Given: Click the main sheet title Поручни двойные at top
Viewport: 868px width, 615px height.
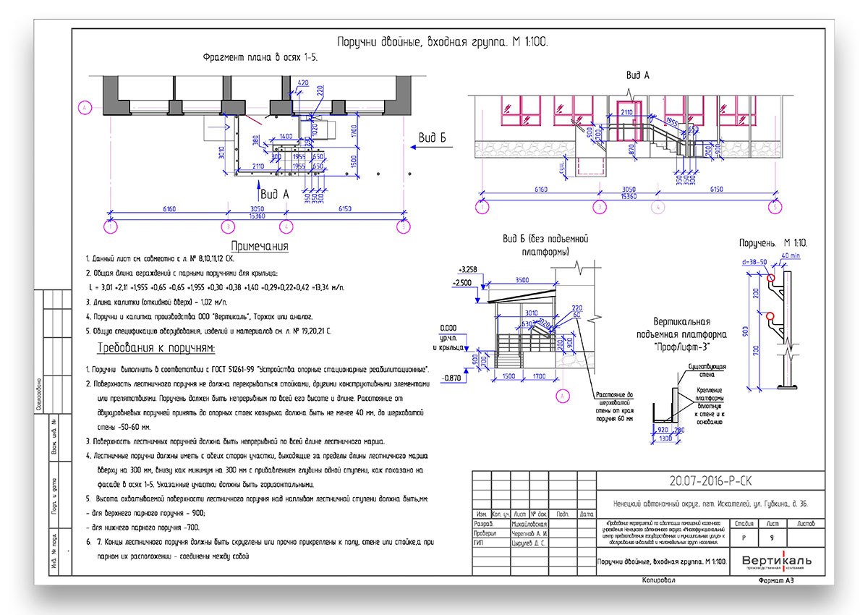Looking at the screenshot, I should tap(443, 43).
